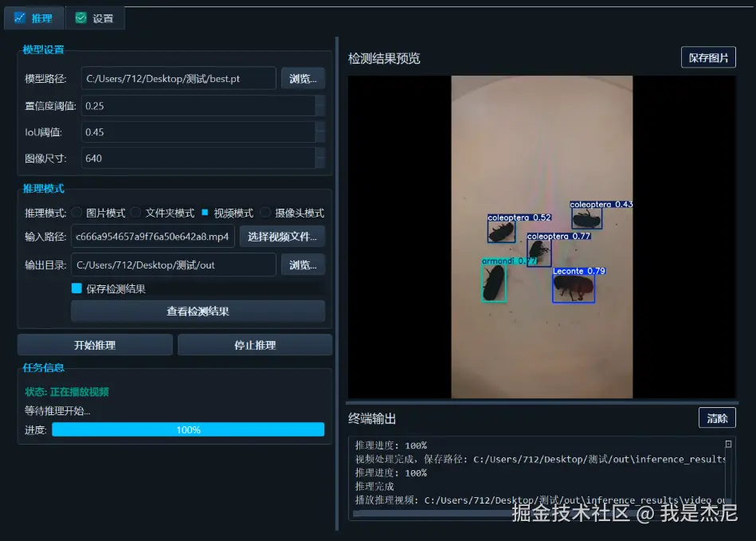Click the 100% progress bar

click(188, 429)
